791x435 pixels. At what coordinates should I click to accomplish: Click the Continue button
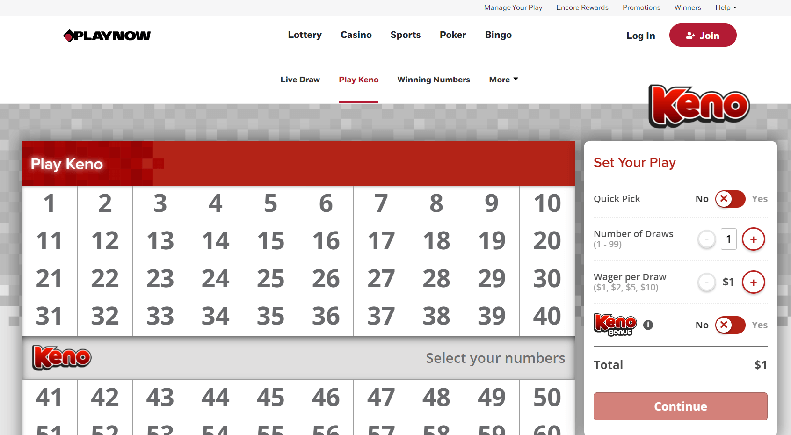tap(681, 406)
